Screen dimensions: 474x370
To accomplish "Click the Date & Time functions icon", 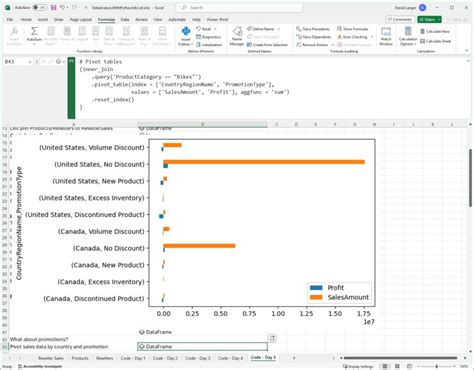I will (x=109, y=31).
